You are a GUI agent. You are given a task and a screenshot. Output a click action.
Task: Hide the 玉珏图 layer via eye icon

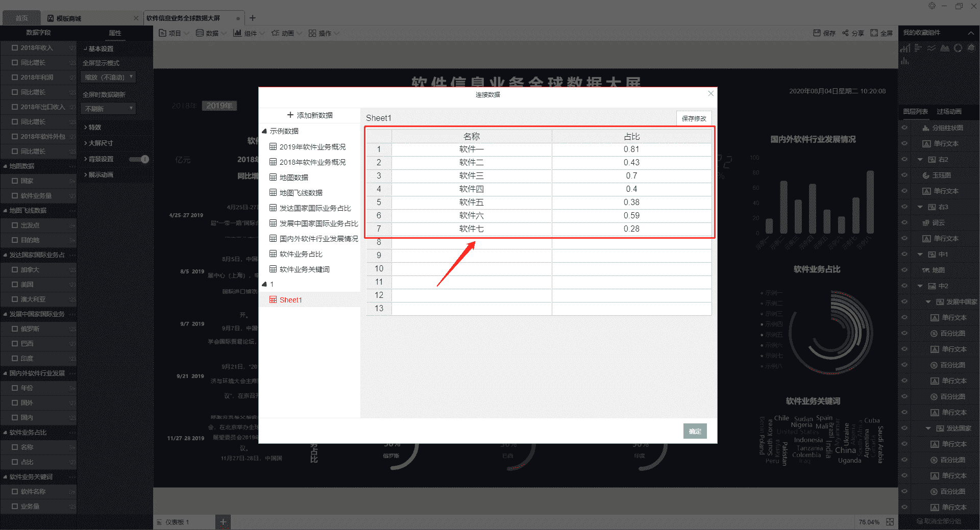tap(904, 175)
